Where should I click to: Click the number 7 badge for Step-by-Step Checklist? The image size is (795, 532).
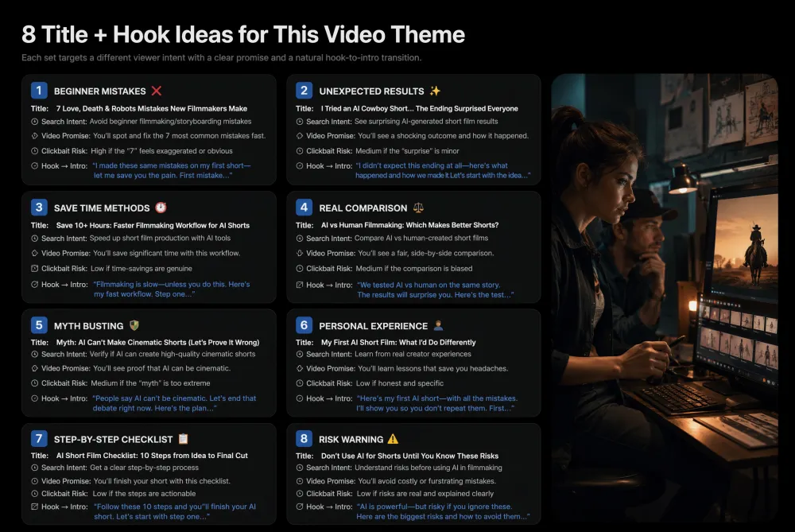coord(39,438)
